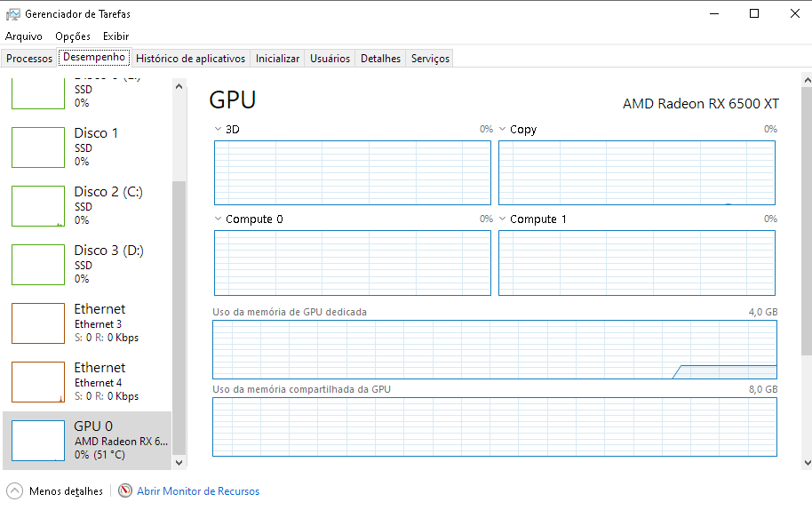Switch to the Processos tab
The height and width of the screenshot is (510, 812).
[x=29, y=59]
